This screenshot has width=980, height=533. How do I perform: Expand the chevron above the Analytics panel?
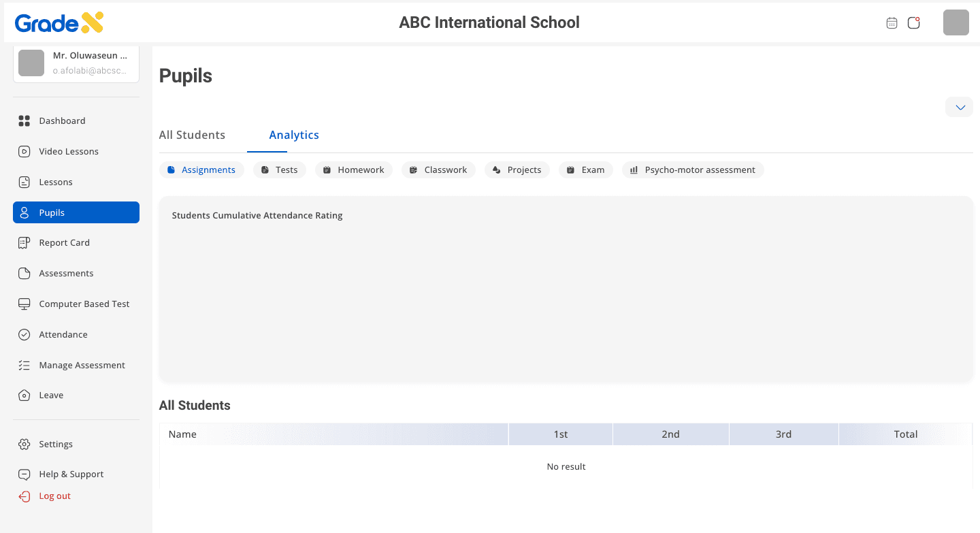(959, 107)
